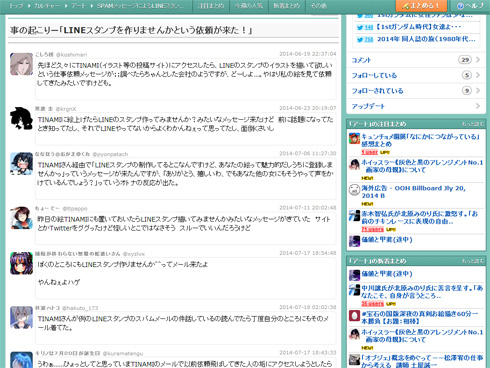Go to カルチャー breadcrumb
This screenshot has height=368, width=490.
tap(47, 6)
